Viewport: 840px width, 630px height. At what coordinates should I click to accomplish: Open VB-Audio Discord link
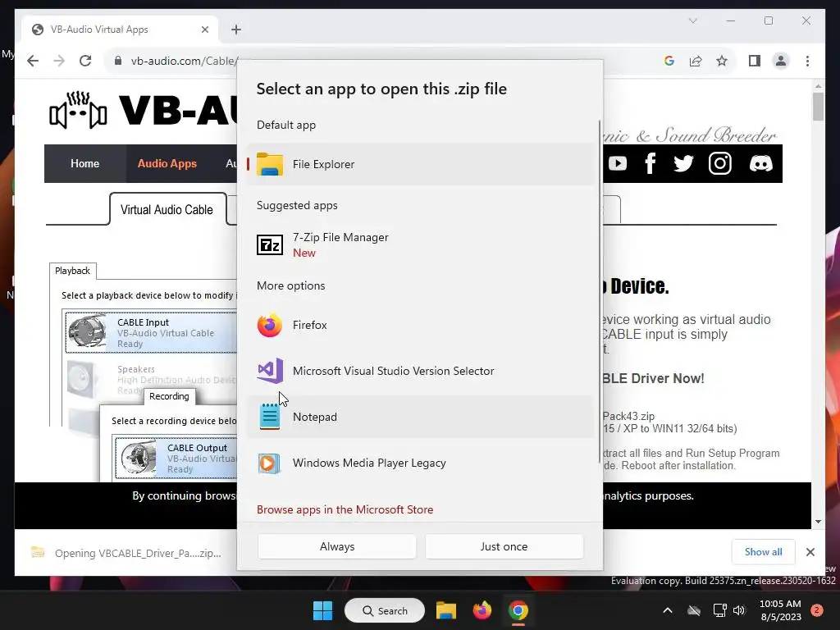pyautogui.click(x=760, y=163)
